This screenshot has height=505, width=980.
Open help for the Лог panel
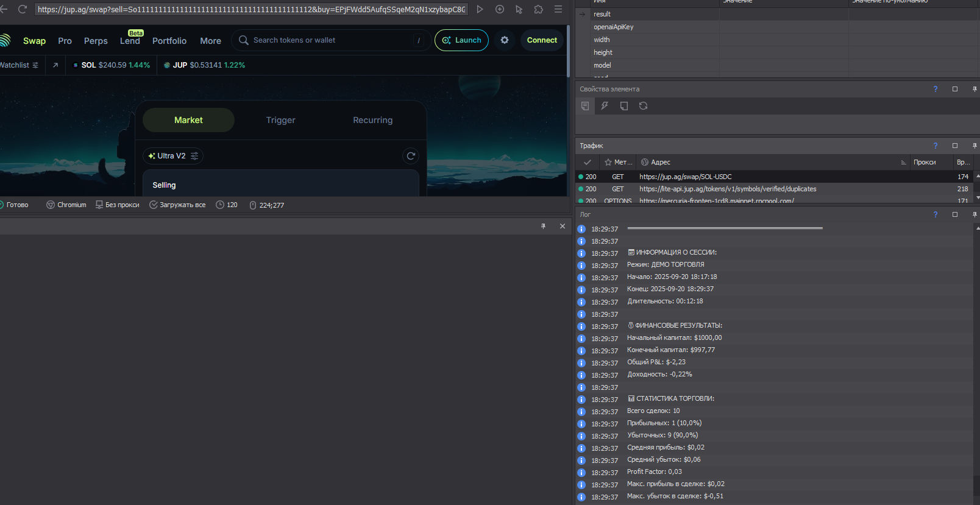pyautogui.click(x=936, y=214)
